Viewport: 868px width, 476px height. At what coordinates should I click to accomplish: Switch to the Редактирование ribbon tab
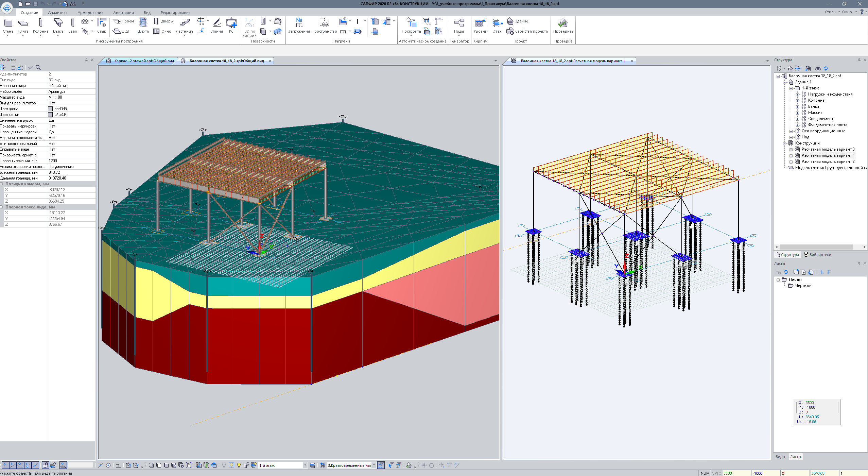[x=175, y=13]
